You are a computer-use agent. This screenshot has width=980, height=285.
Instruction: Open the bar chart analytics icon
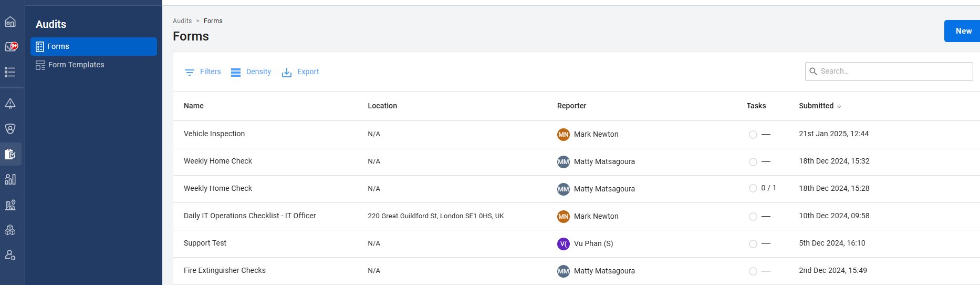point(11,179)
